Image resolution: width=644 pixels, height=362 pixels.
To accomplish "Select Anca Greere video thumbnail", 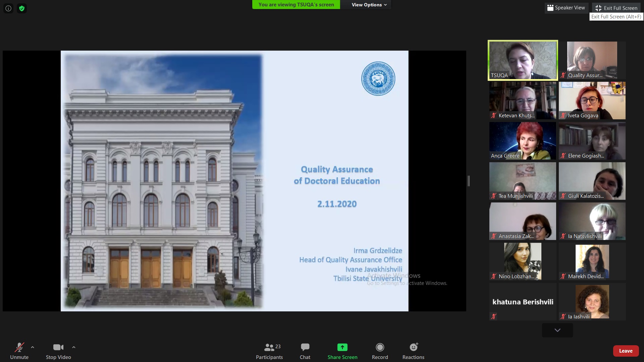I will 523,141.
